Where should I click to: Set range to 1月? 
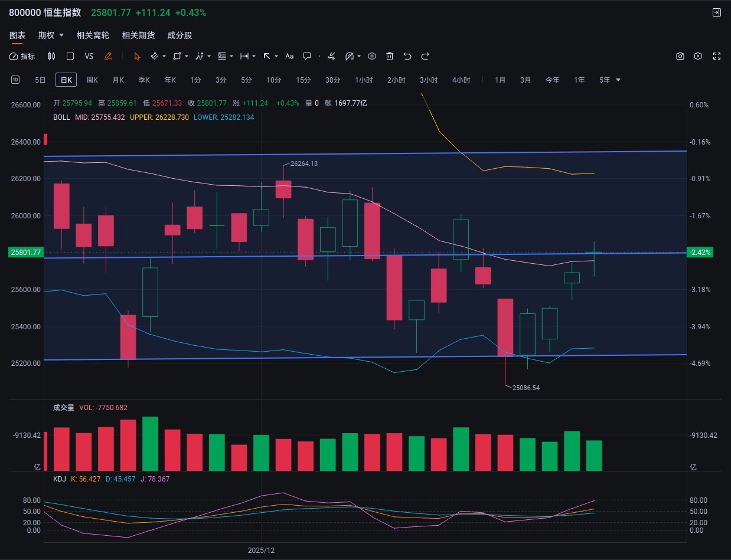click(500, 80)
